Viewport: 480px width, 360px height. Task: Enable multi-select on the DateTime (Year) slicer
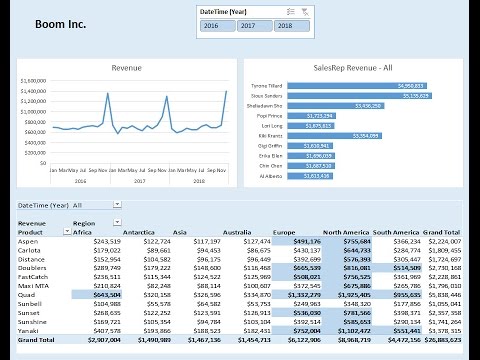291,12
